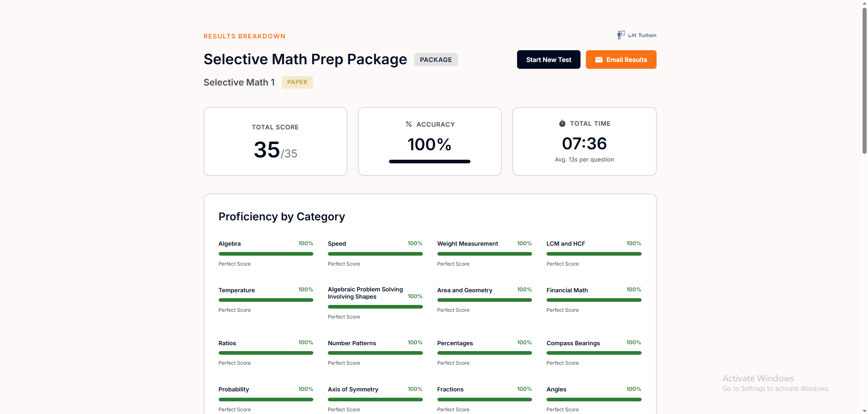Click the 100% accuracy value
Image resolution: width=868 pixels, height=414 pixels.
(429, 145)
